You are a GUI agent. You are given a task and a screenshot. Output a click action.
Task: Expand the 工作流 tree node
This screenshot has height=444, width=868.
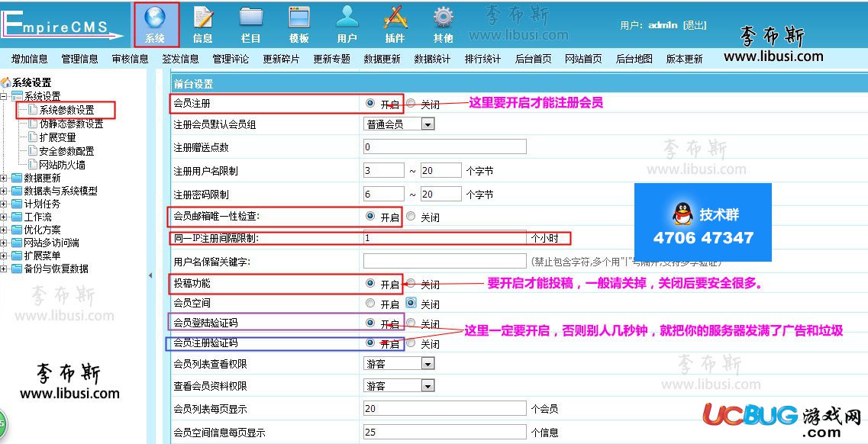click(4, 217)
